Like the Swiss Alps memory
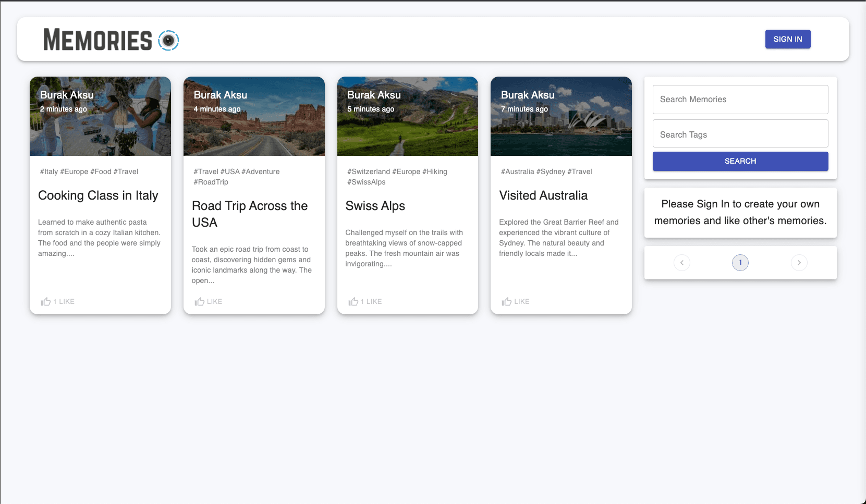 tap(365, 301)
